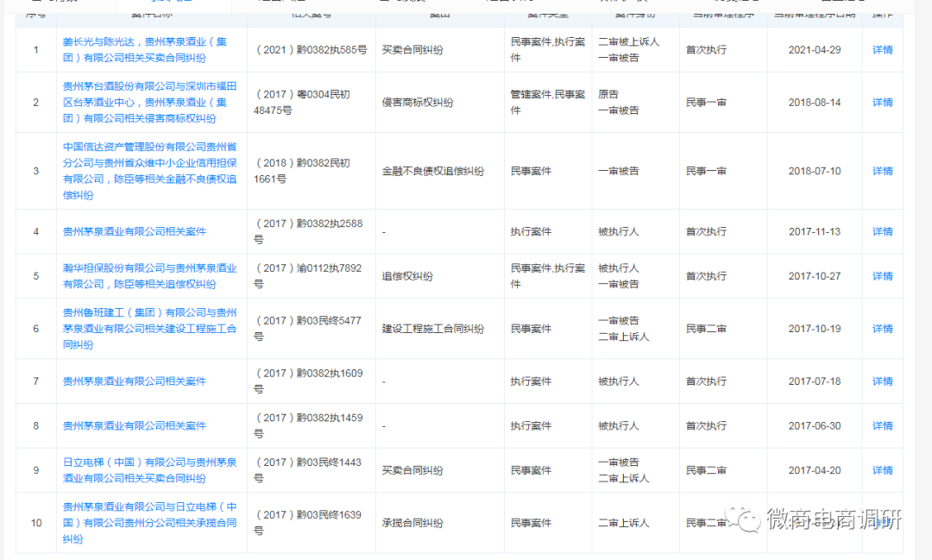Select date cell 2017-06-30
This screenshot has width=932, height=560.
click(x=815, y=425)
